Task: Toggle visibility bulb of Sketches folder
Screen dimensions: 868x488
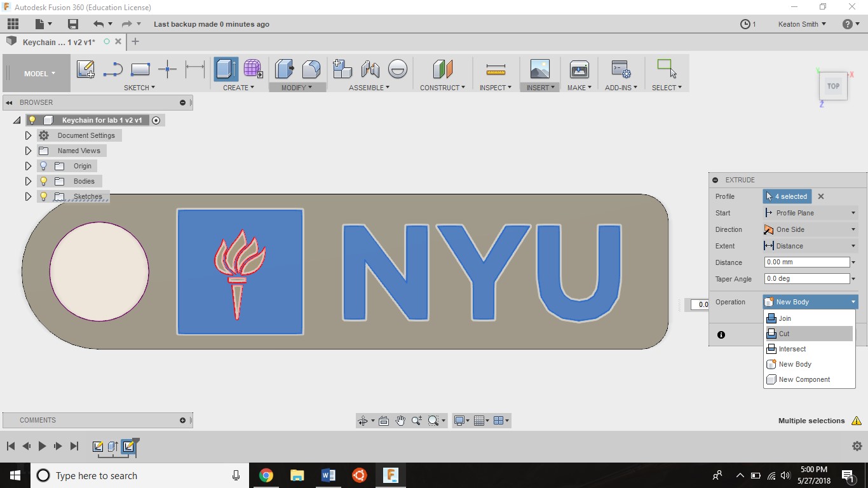Action: (43, 196)
